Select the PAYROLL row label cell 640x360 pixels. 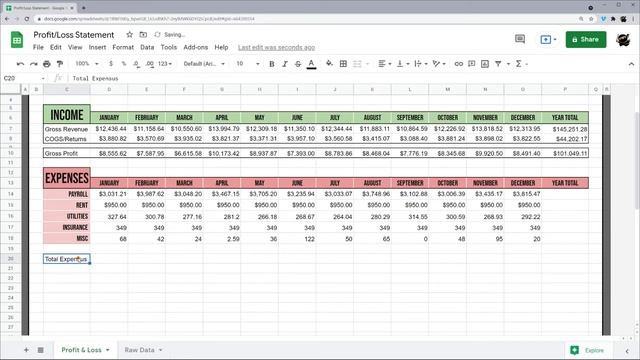[67, 194]
